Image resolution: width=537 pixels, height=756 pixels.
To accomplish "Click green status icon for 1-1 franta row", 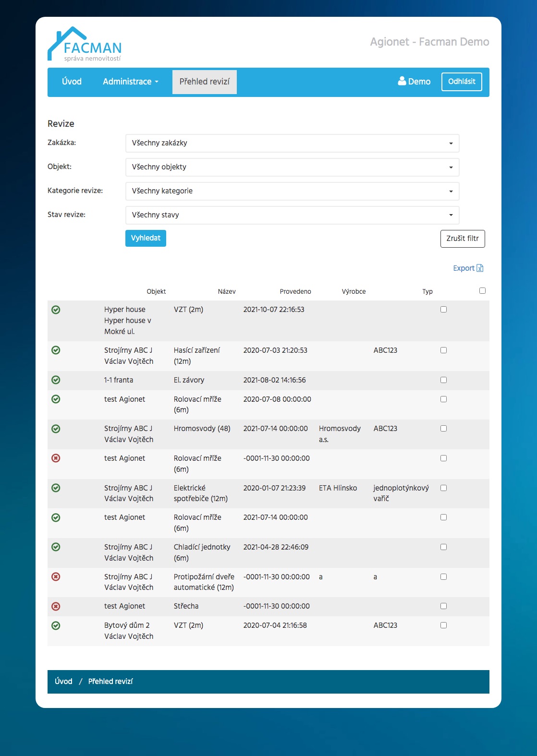I will 56,380.
